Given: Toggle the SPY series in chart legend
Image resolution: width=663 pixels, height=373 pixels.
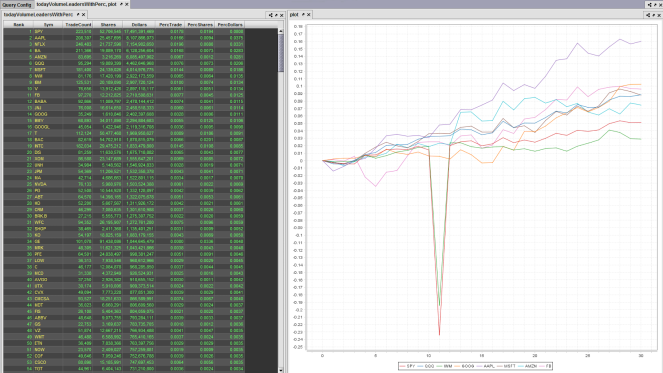Looking at the screenshot, I should point(411,366).
